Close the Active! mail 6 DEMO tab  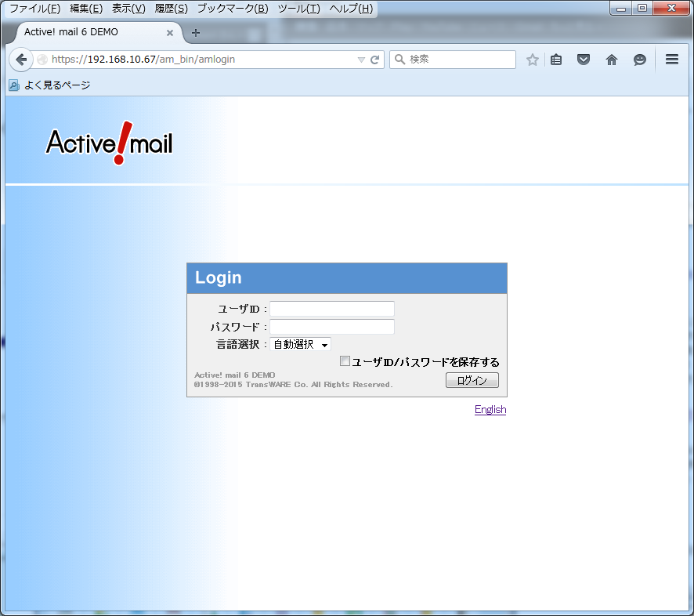169,33
